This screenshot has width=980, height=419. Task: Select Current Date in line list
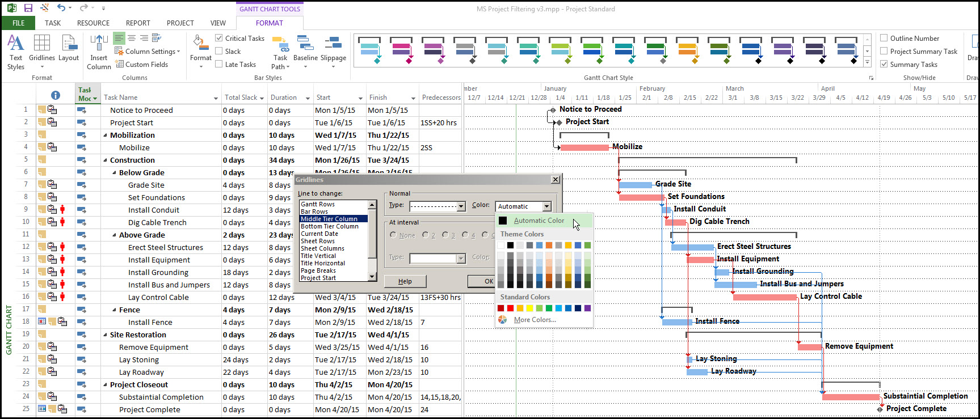click(319, 234)
